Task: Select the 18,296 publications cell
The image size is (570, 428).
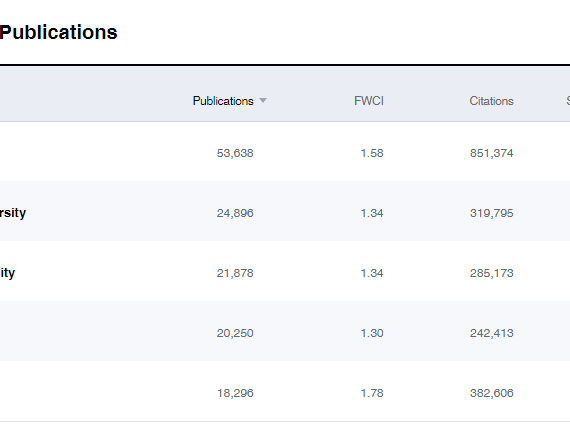Action: [x=235, y=393]
